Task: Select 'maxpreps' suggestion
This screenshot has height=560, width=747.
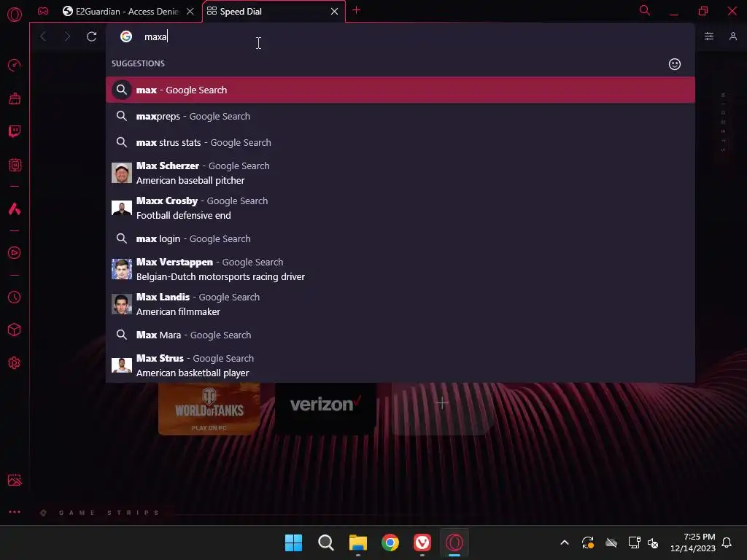Action: click(x=400, y=116)
